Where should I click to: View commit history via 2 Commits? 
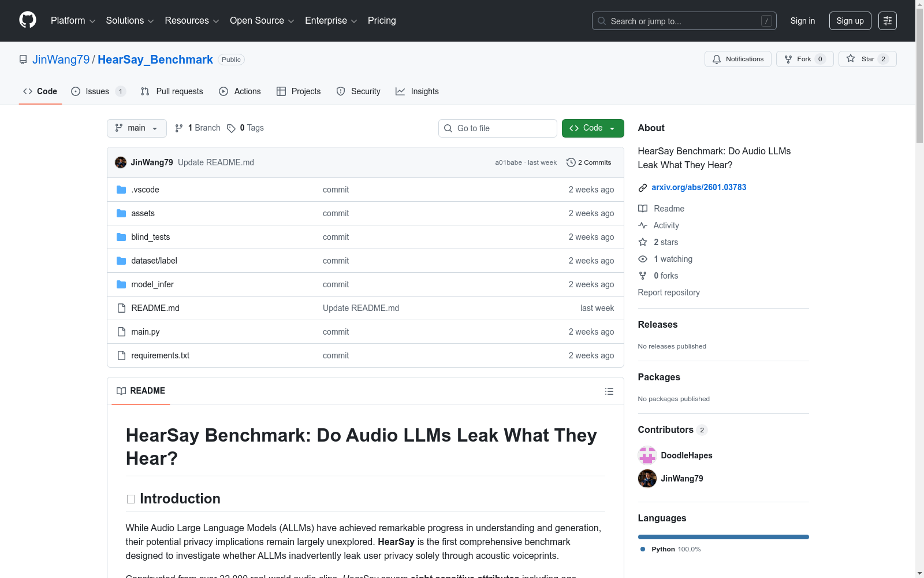click(589, 162)
